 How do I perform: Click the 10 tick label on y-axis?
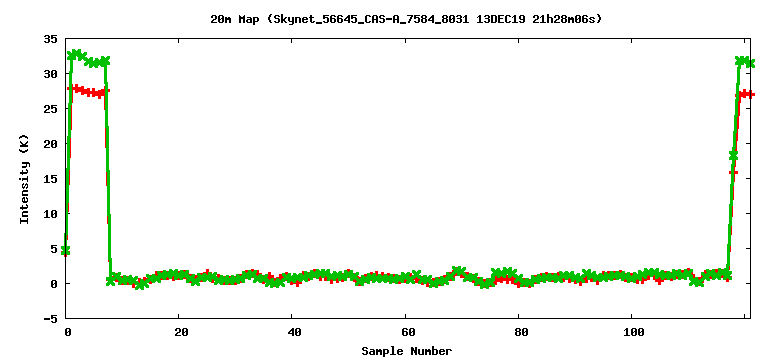click(50, 214)
